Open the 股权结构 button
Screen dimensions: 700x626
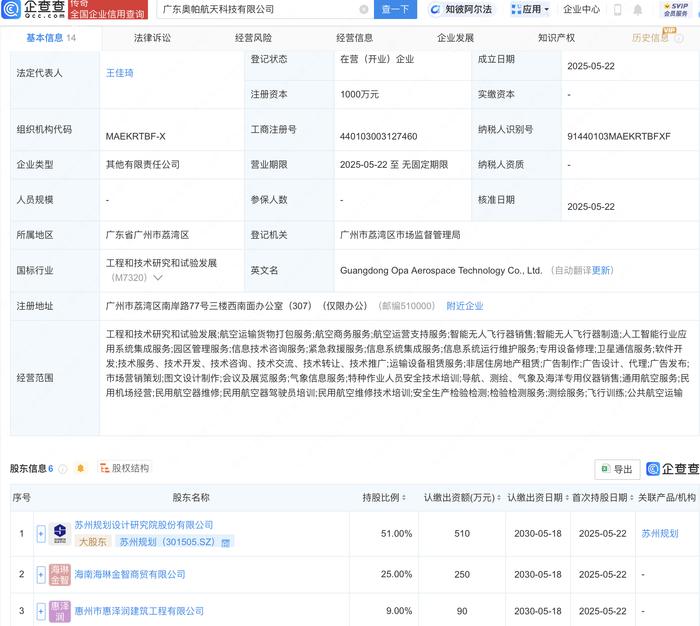pos(125,468)
